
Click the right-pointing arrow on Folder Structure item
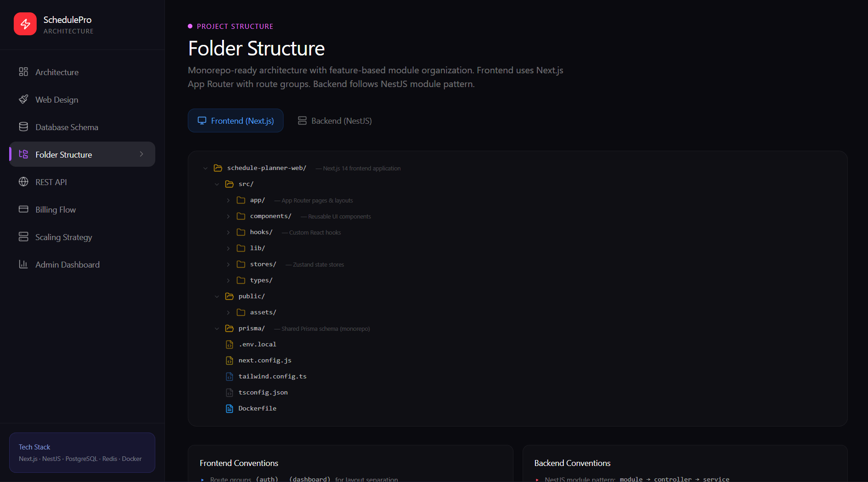coord(142,154)
